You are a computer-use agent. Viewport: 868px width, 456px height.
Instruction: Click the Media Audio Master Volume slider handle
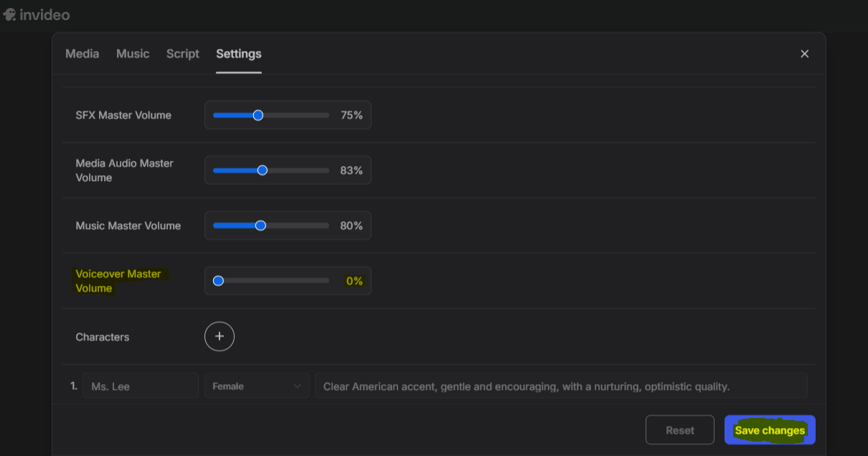(x=263, y=170)
